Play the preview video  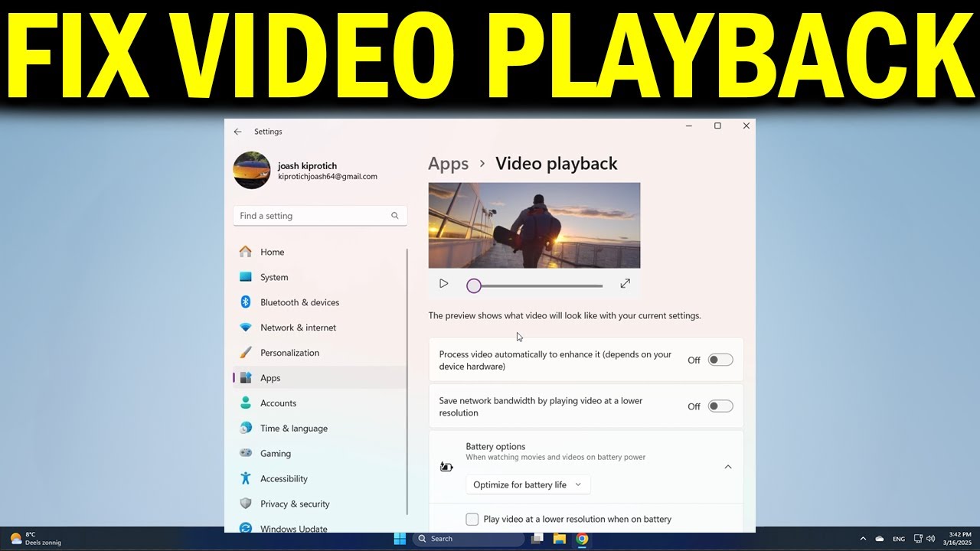pos(443,283)
